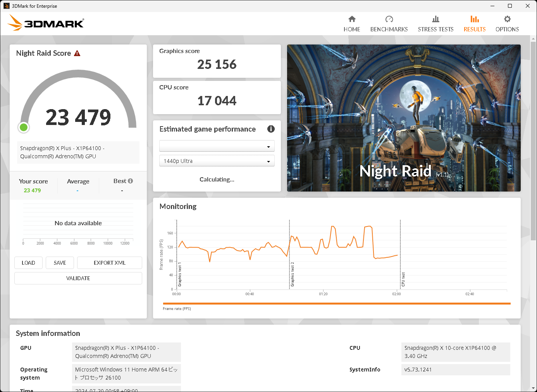This screenshot has height=392, width=537.
Task: Minimize the 3DMark window
Action: 492,6
